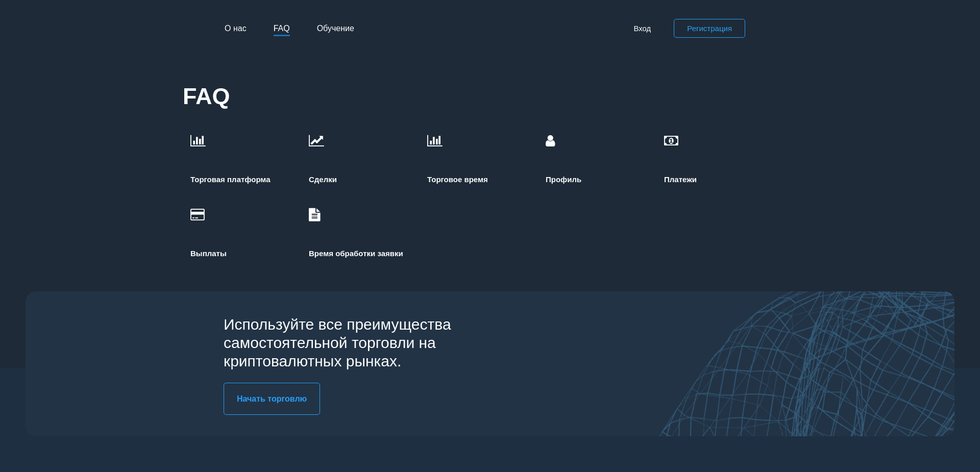Select the Платежи money icon
The image size is (980, 472).
click(x=671, y=141)
